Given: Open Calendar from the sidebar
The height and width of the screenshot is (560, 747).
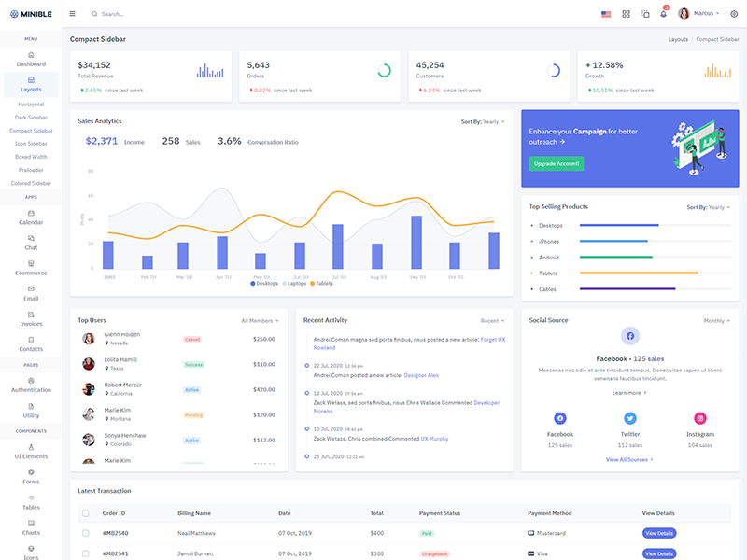Looking at the screenshot, I should (31, 217).
